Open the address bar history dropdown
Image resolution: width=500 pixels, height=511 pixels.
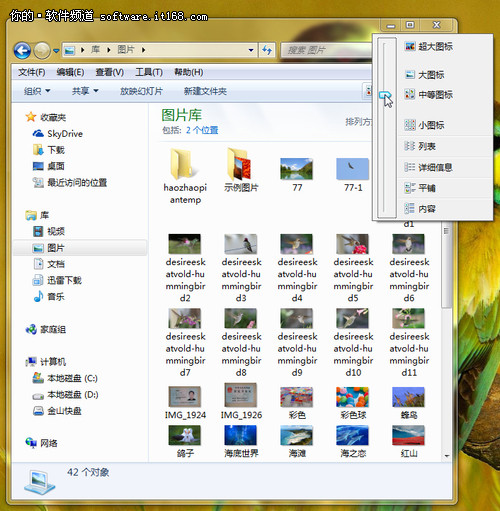point(251,50)
